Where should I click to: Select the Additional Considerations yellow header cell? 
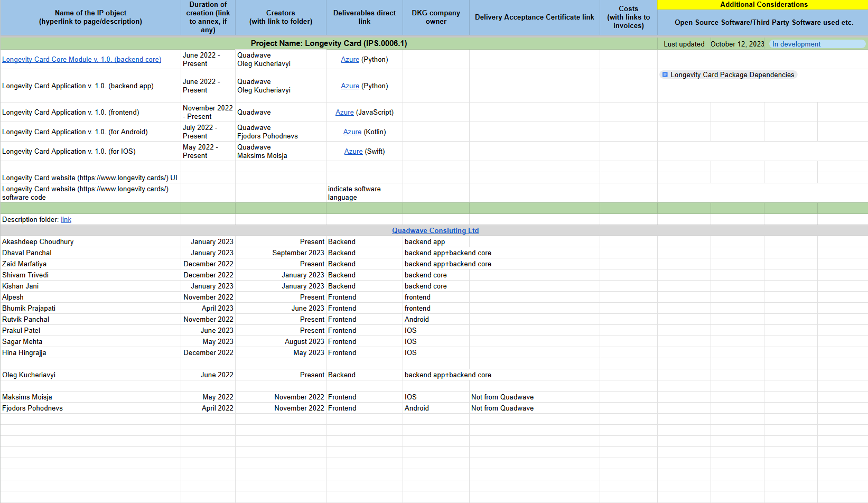(763, 5)
